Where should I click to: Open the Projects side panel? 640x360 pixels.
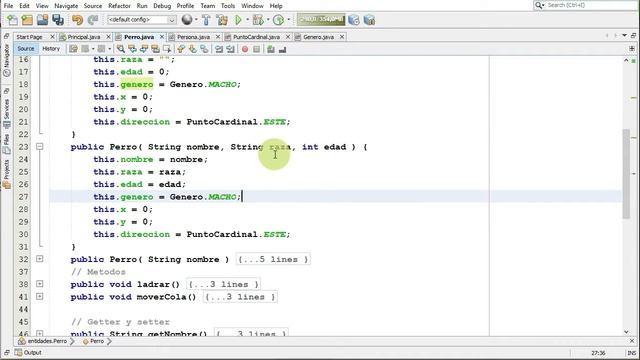click(7, 174)
